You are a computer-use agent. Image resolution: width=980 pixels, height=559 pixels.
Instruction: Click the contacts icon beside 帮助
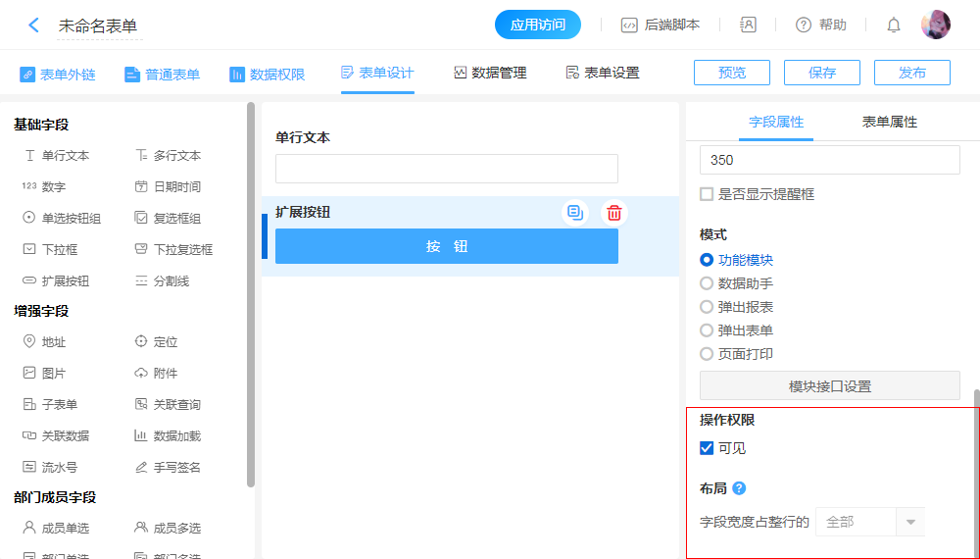[x=748, y=25]
